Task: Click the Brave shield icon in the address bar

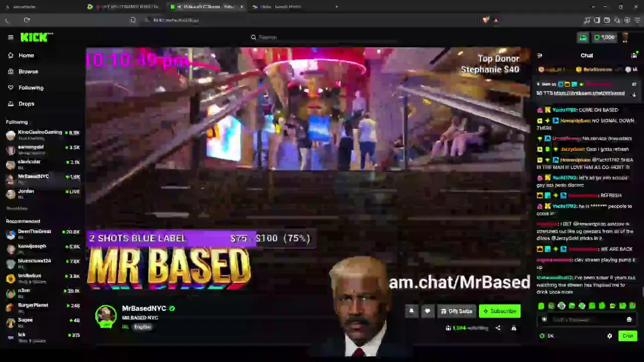Action: point(486,20)
